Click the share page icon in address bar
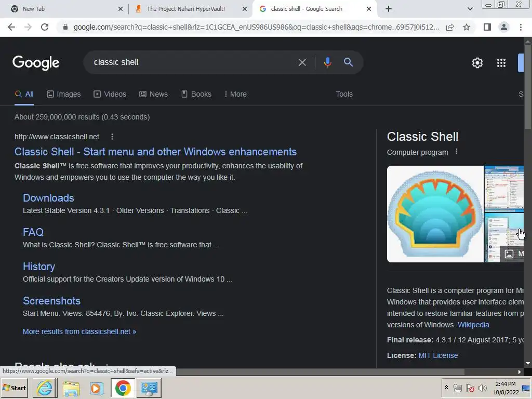532x399 pixels. 450,27
